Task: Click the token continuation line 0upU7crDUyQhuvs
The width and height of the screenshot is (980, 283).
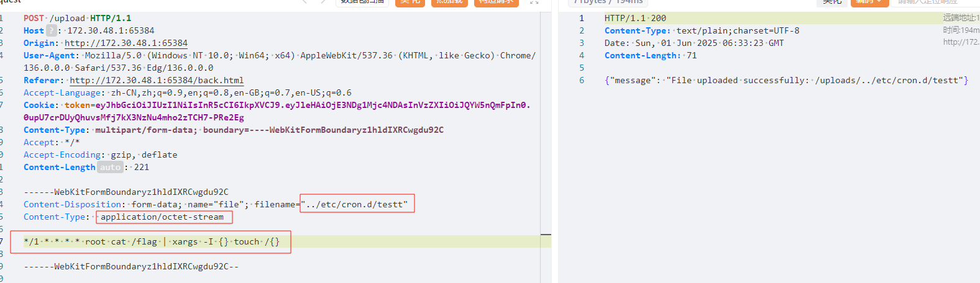Action: (x=134, y=117)
